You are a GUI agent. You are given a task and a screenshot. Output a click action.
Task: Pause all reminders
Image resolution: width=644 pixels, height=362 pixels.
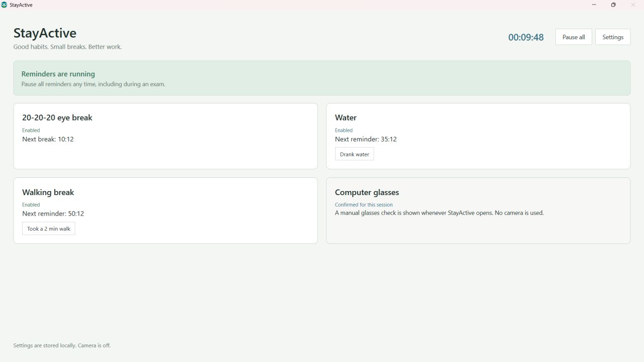pos(574,37)
